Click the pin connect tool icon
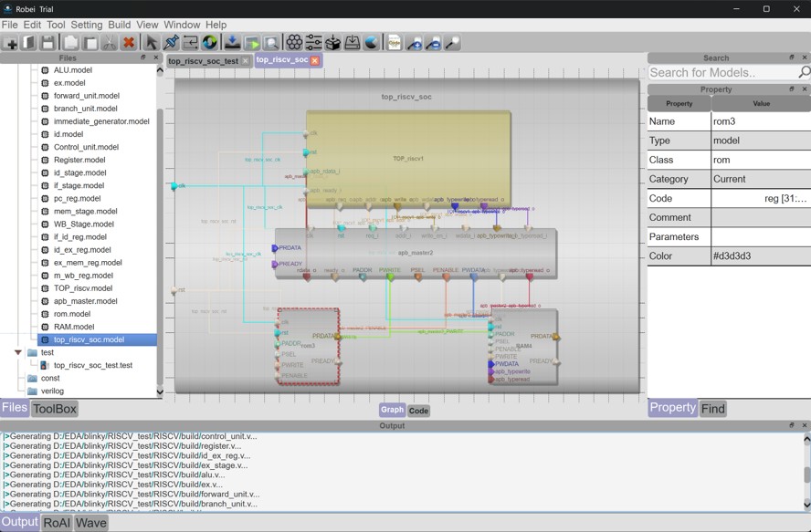This screenshot has width=811, height=532. click(171, 43)
